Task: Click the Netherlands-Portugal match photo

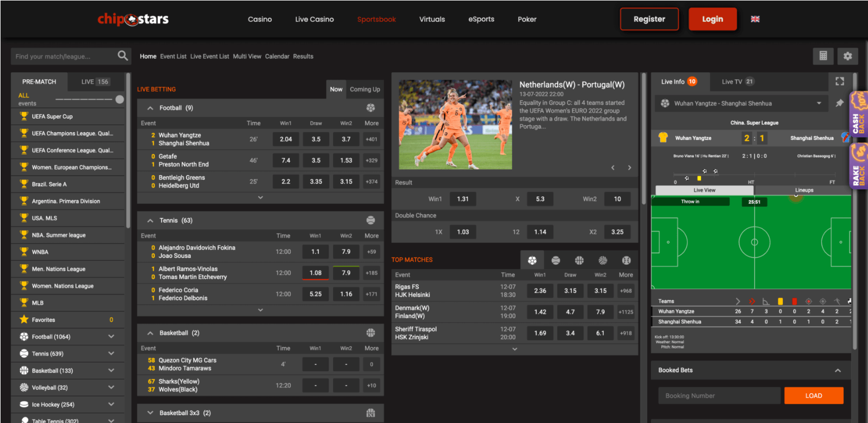Action: point(456,125)
